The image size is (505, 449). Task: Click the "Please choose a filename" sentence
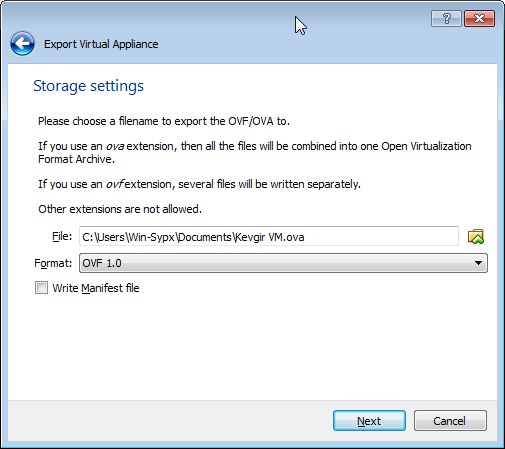coord(164,121)
